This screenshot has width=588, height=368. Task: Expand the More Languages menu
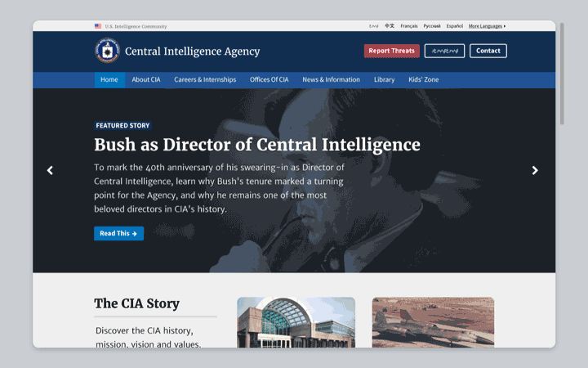tap(487, 26)
